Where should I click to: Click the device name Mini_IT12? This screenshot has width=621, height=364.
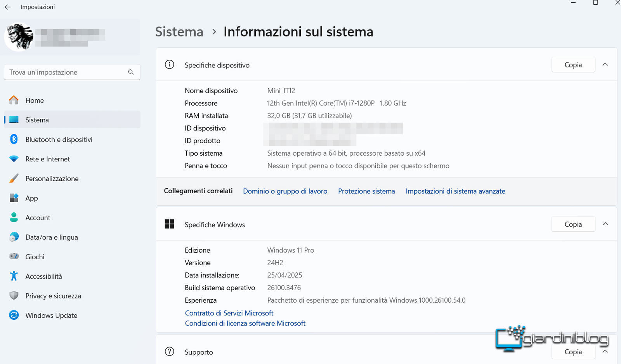point(281,91)
